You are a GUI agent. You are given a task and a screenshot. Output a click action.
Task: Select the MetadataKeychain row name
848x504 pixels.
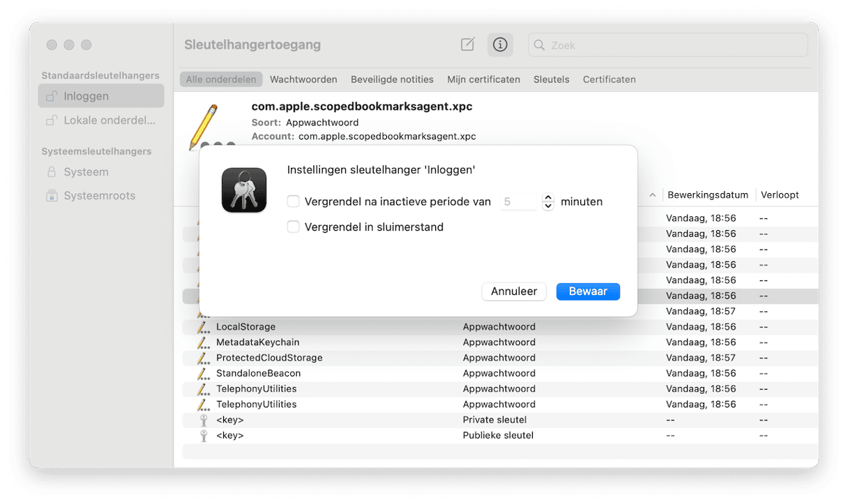tap(257, 342)
